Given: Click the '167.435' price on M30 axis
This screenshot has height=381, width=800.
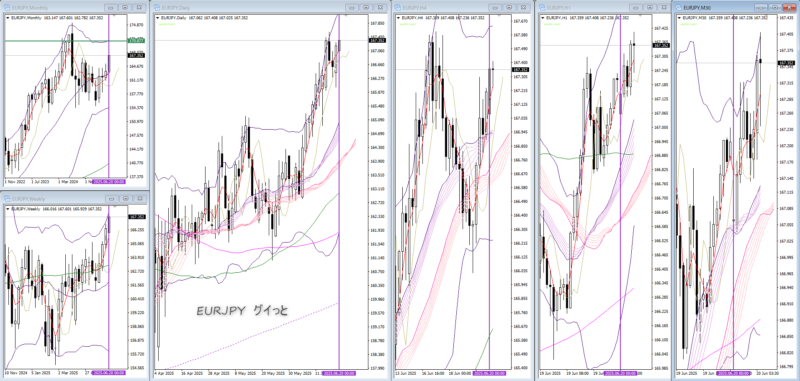Looking at the screenshot, I should (786, 18).
